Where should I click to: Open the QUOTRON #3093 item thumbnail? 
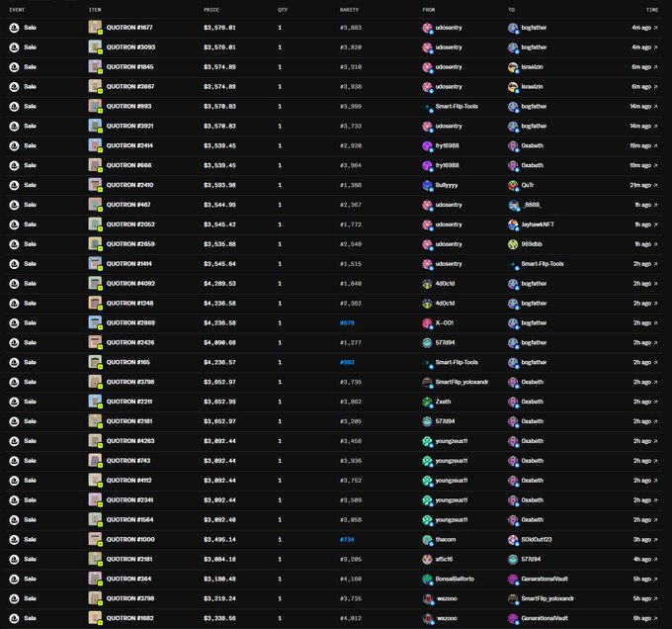95,46
